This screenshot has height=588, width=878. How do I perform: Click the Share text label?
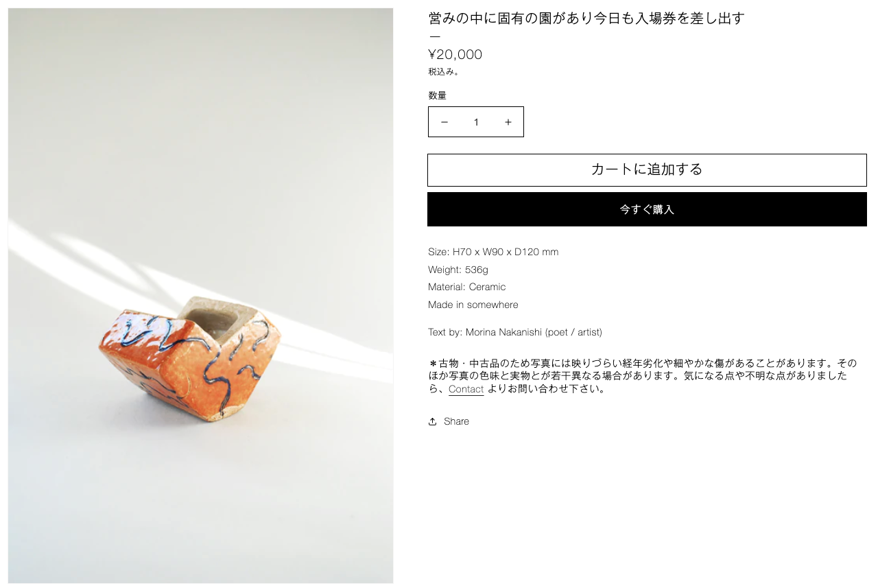pyautogui.click(x=456, y=421)
